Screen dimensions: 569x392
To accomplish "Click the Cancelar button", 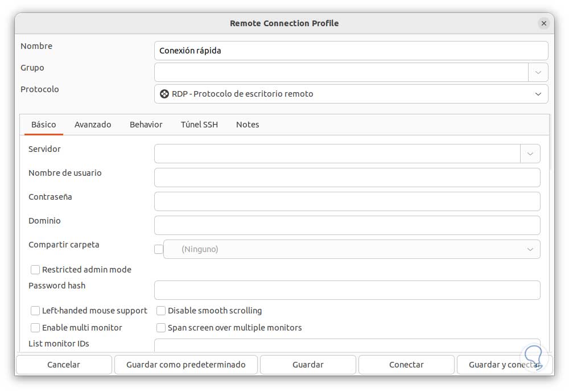I will 64,365.
